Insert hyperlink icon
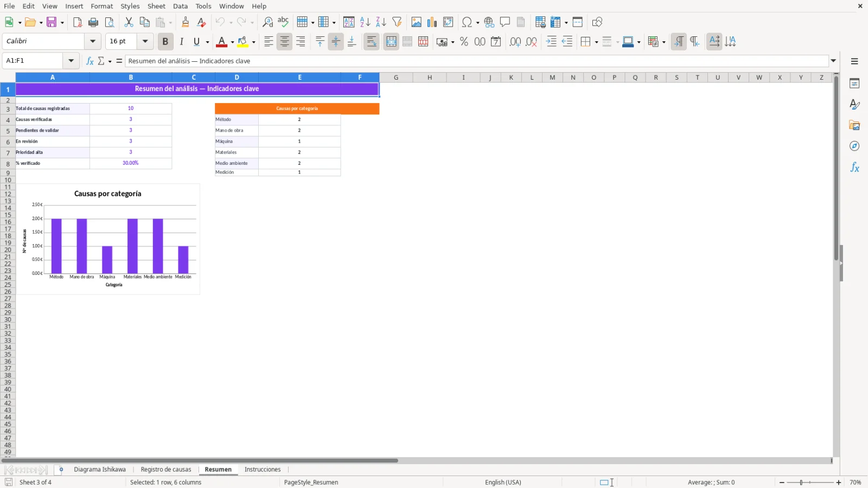The height and width of the screenshot is (488, 868). [x=489, y=22]
